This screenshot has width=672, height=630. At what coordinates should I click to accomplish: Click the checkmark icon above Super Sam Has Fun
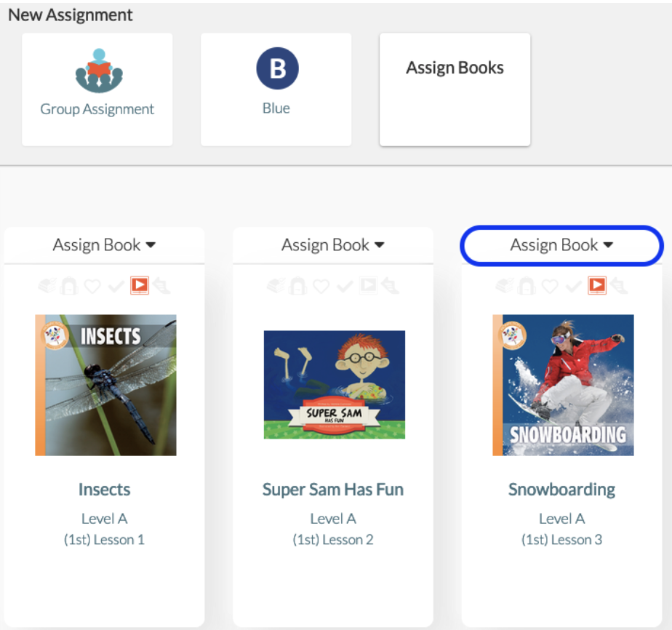345,286
